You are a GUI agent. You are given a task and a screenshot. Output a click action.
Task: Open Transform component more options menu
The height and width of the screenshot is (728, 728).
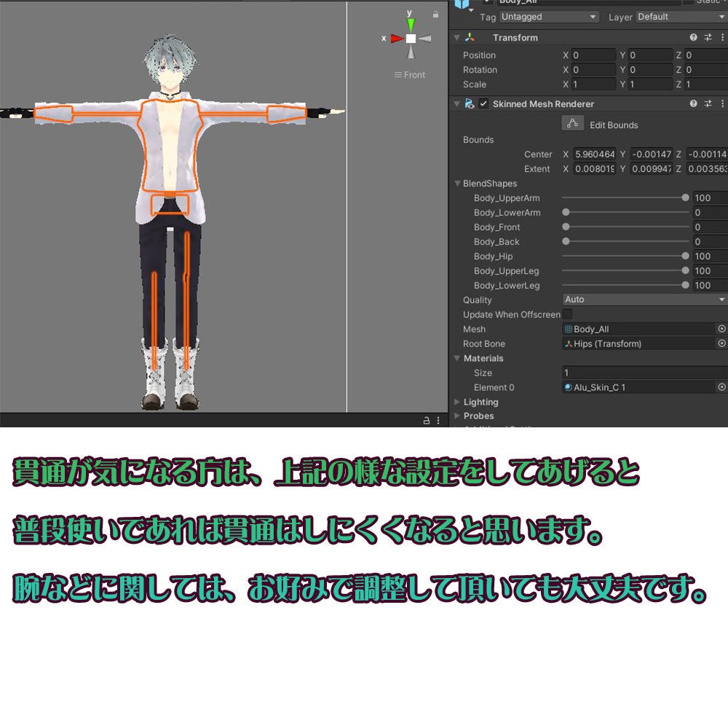click(x=722, y=37)
